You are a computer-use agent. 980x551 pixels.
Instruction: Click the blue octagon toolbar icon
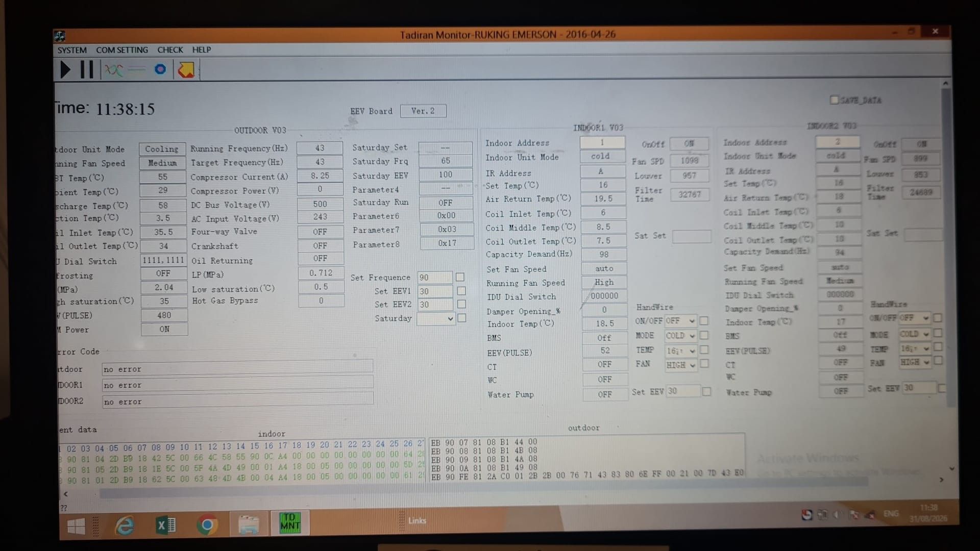160,69
